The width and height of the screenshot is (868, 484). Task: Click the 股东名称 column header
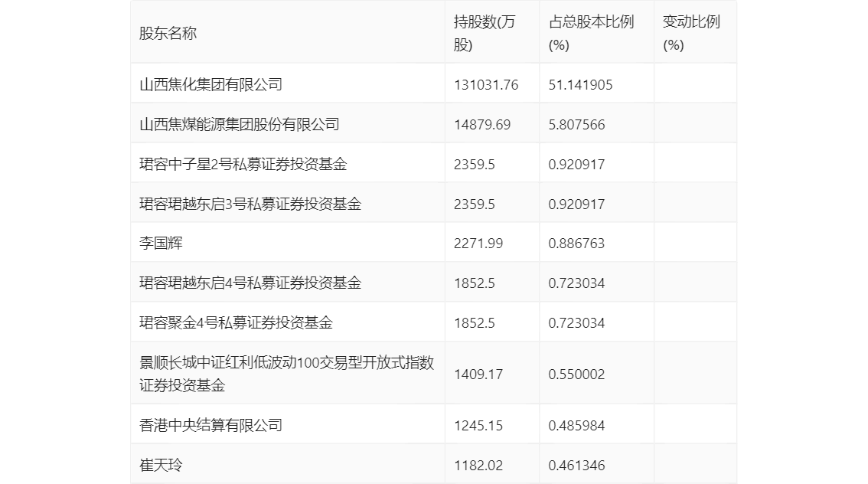point(168,33)
